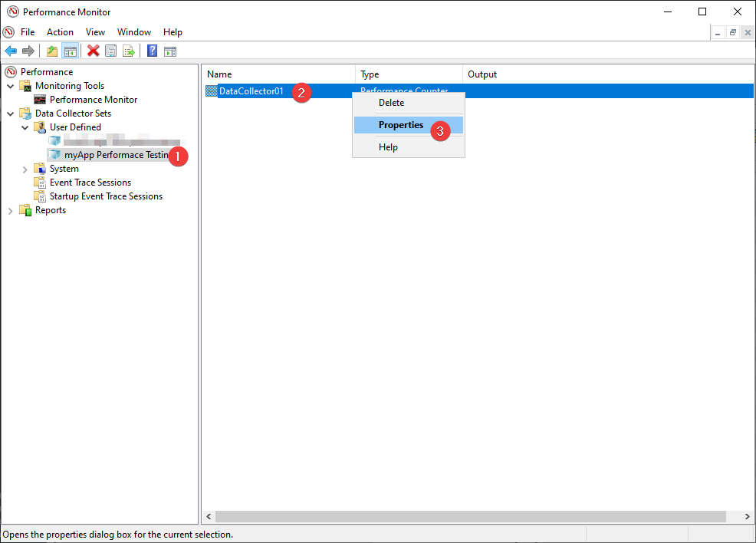This screenshot has height=543, width=756.
Task: Expand the System collector sets node
Action: 25,169
